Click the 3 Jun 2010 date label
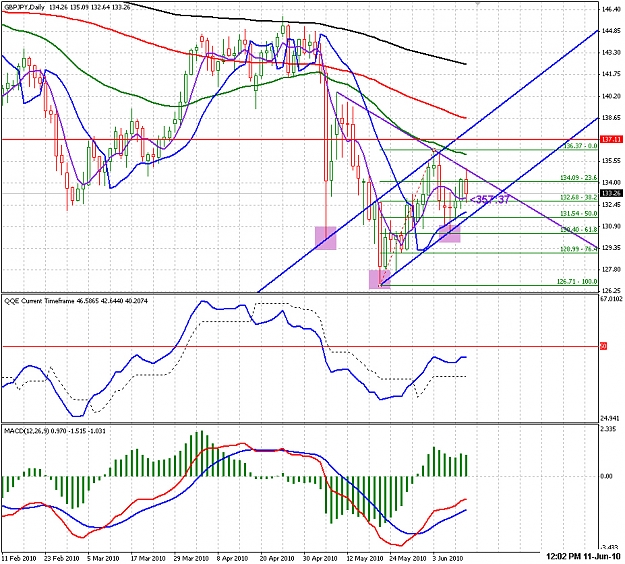The image size is (625, 564). coord(448,558)
